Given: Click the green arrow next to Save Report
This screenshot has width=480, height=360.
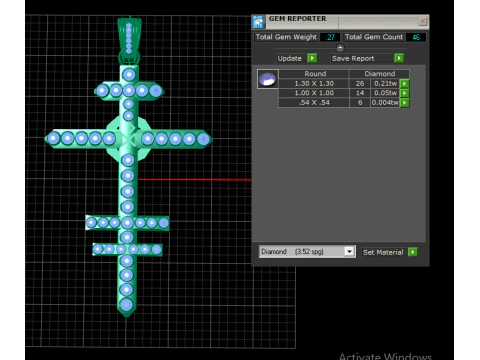Looking at the screenshot, I should tap(399, 58).
